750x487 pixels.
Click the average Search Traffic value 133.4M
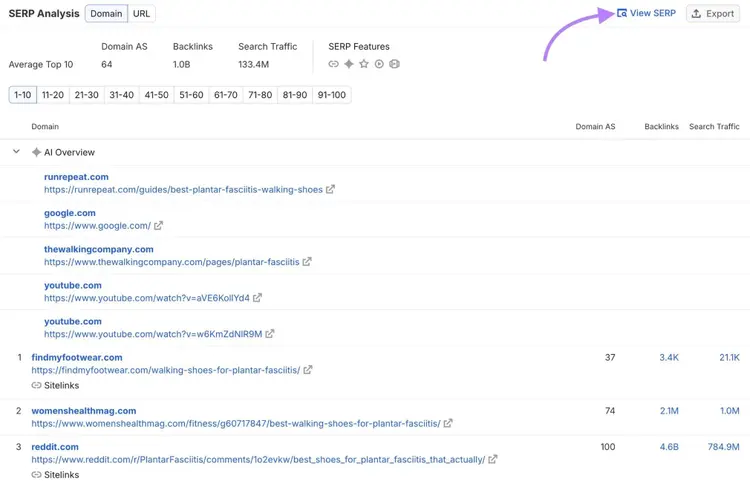(x=254, y=64)
